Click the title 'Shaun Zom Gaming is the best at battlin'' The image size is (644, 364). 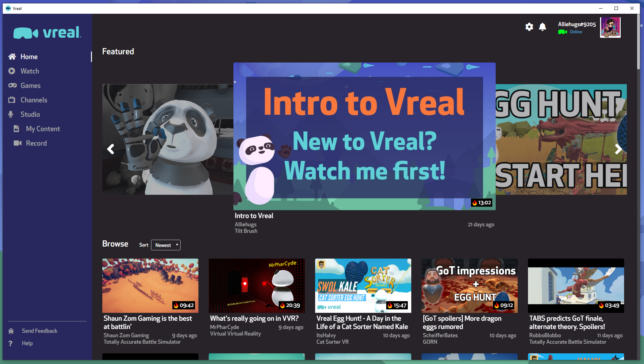(x=148, y=322)
